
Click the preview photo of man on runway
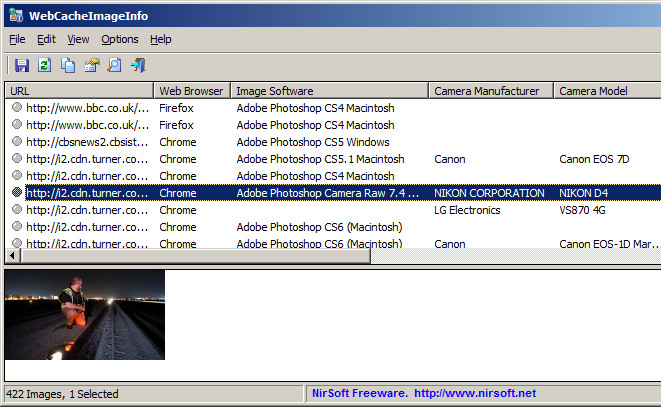pyautogui.click(x=85, y=315)
